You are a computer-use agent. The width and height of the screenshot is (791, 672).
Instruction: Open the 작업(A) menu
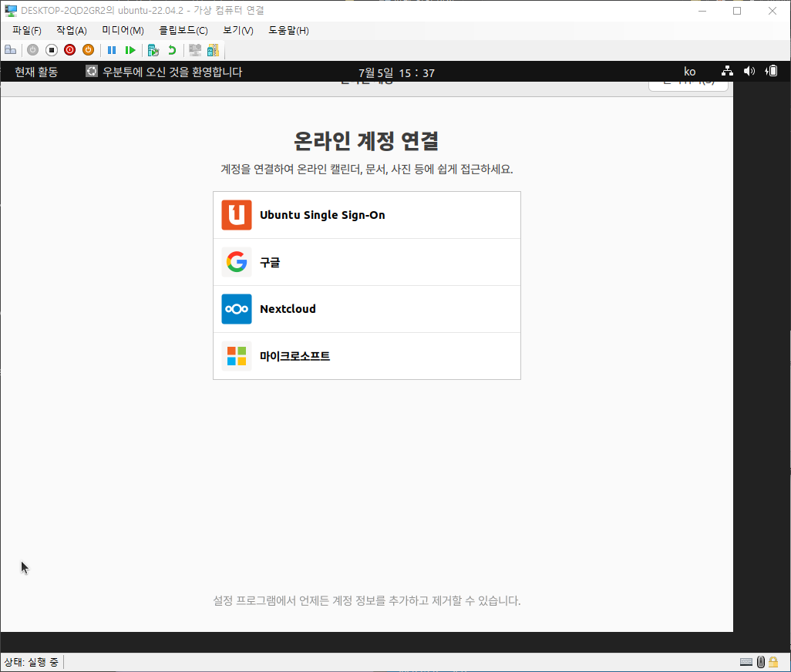[72, 31]
